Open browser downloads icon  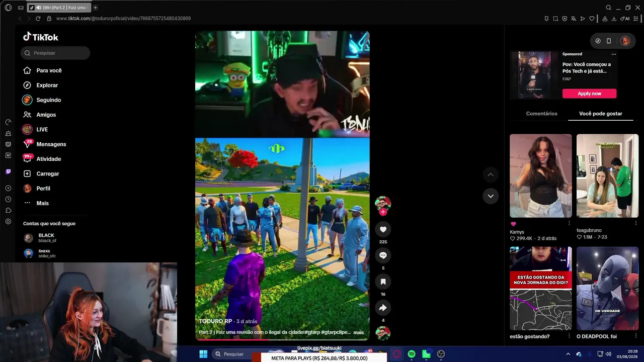(x=614, y=19)
